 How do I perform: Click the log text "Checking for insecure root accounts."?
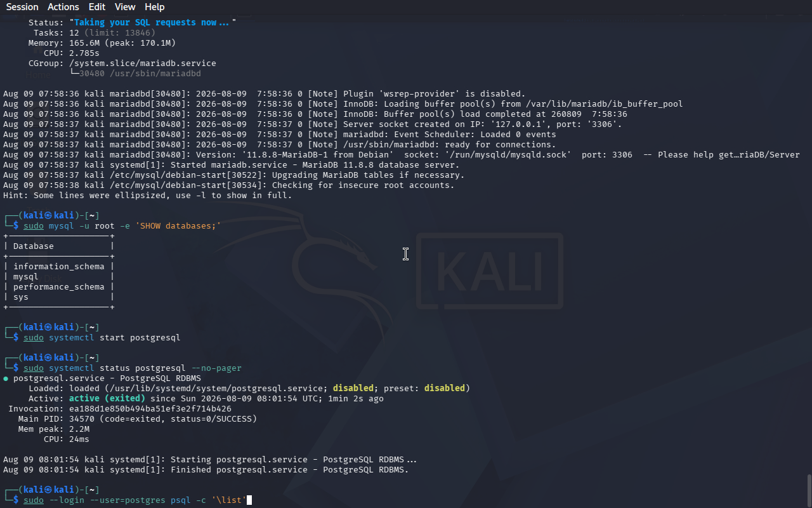tap(363, 185)
